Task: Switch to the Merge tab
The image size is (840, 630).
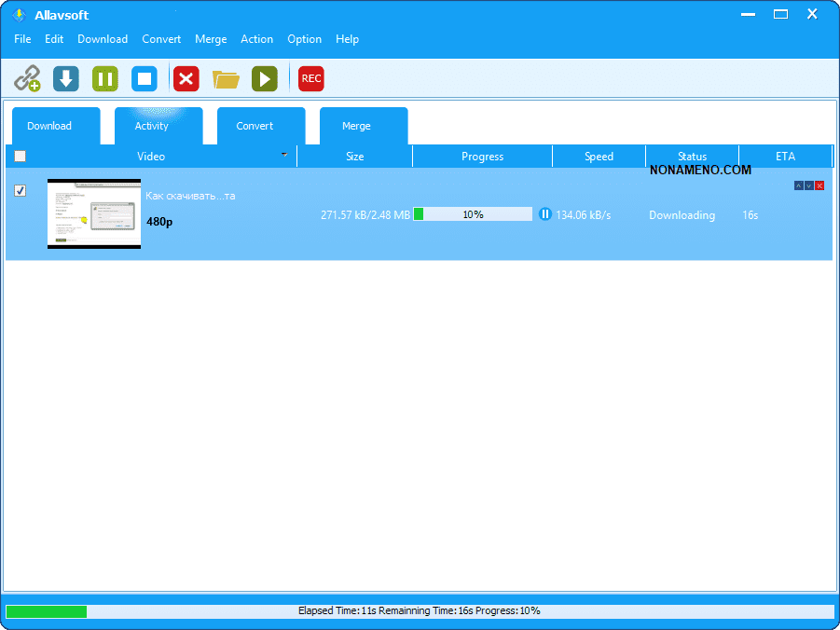Action: [356, 126]
